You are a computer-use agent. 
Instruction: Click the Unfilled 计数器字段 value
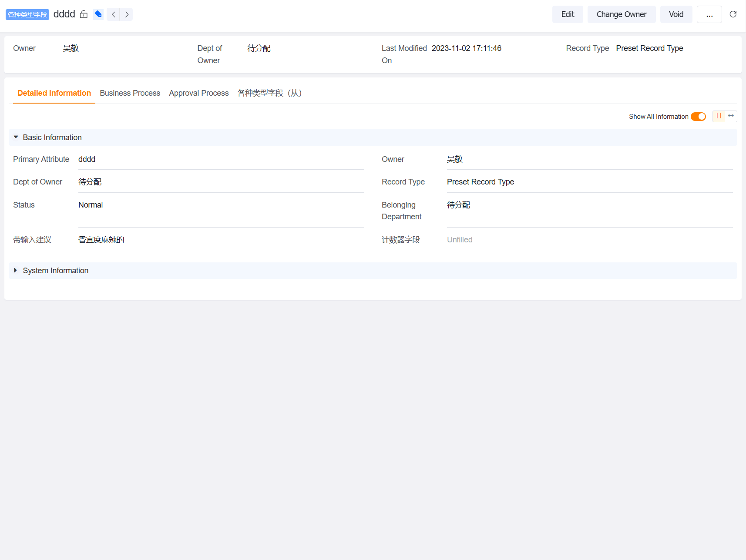point(460,240)
